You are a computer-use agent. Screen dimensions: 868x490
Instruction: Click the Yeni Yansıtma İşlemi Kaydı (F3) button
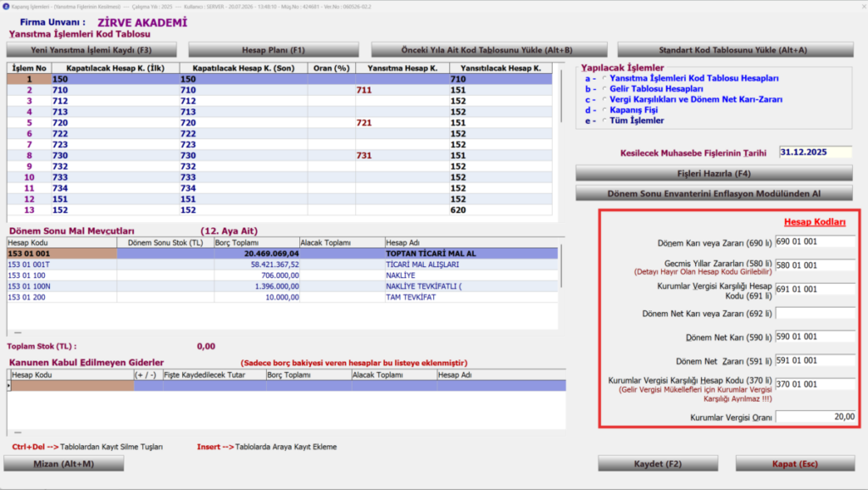click(92, 50)
